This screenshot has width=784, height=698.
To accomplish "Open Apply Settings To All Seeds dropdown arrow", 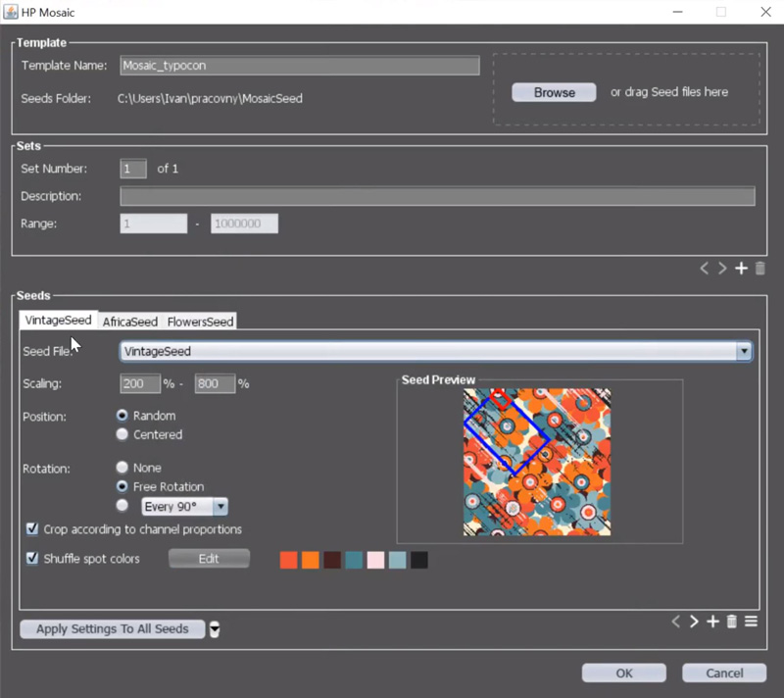I will (x=215, y=629).
